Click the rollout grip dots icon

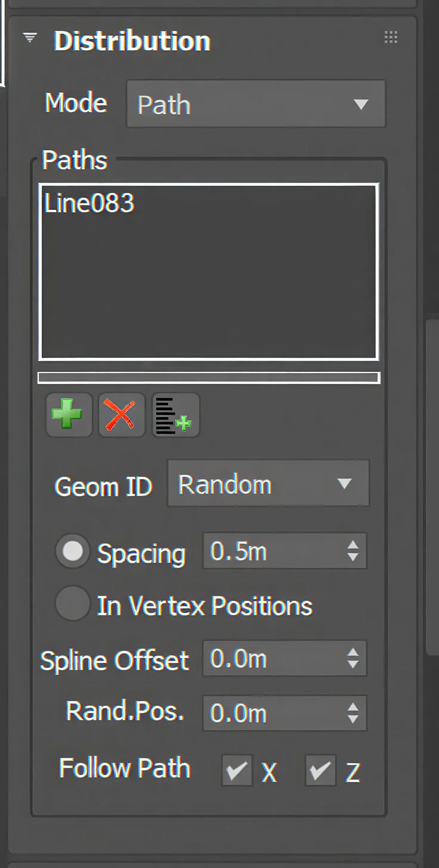coord(391,38)
